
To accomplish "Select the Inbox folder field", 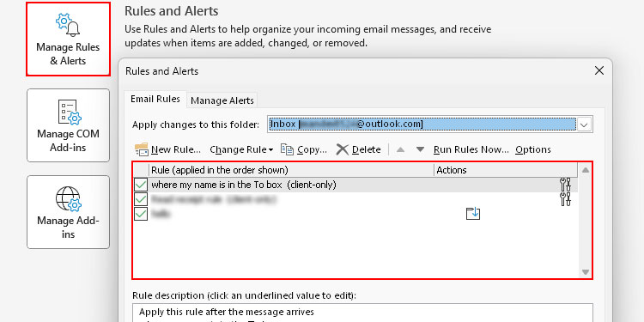I will point(422,124).
